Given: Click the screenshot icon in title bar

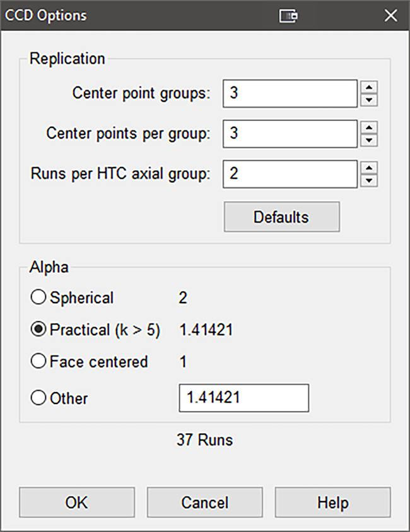Looking at the screenshot, I should coord(289,16).
